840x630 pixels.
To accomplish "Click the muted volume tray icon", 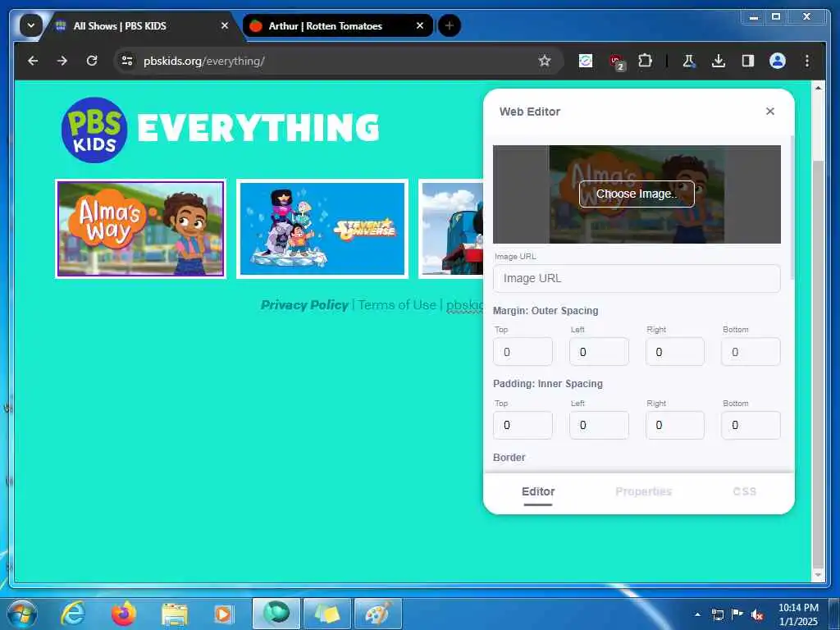I will click(x=757, y=614).
